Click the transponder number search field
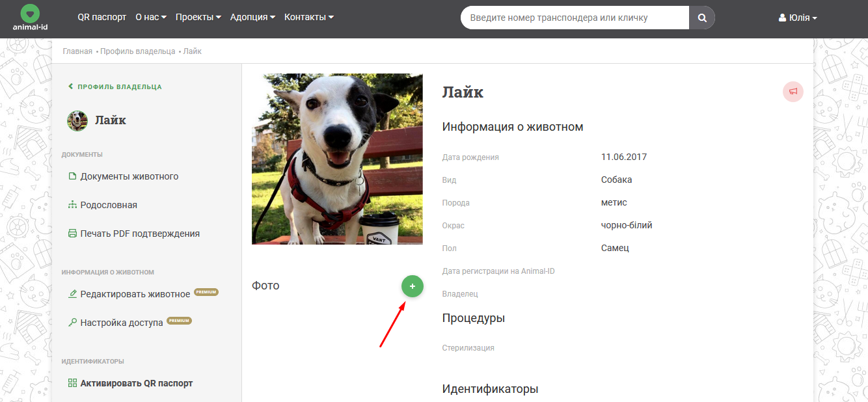The width and height of the screenshot is (868, 402). point(575,18)
